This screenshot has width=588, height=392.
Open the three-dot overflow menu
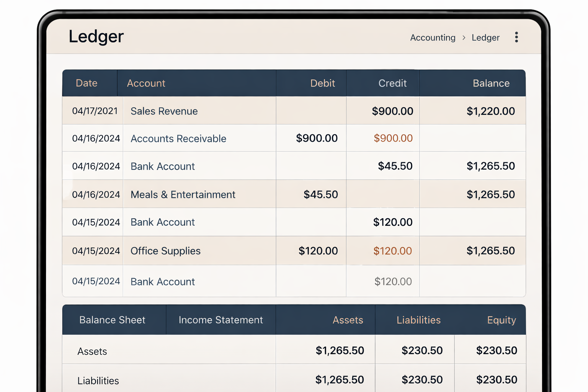(x=516, y=37)
